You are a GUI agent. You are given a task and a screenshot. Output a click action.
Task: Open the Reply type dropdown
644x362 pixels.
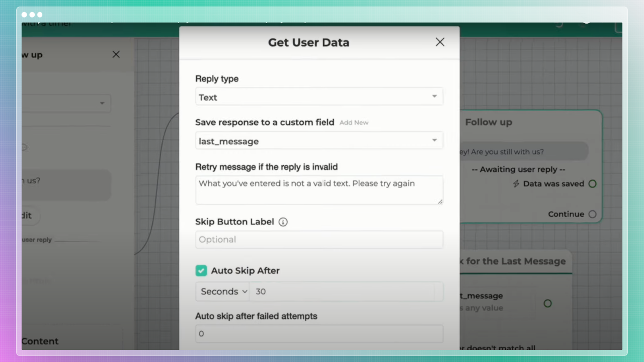(x=319, y=97)
